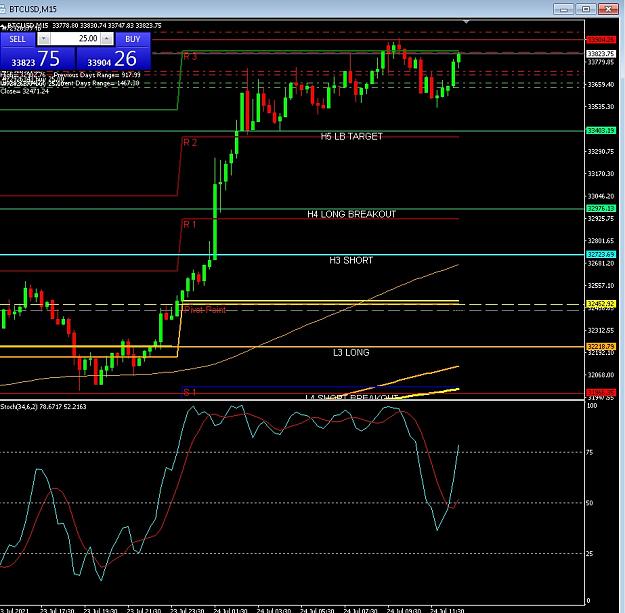625x613 pixels.
Task: Click the yellow price tag 32462.92
Action: pyautogui.click(x=601, y=304)
